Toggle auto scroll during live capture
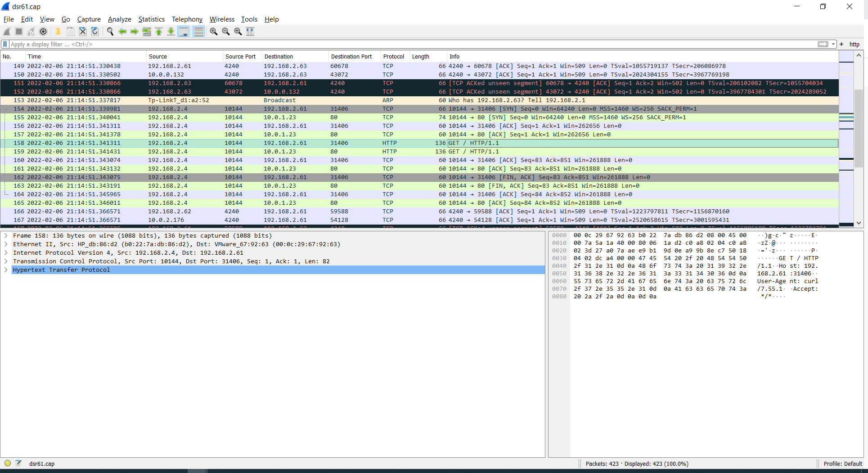Image resolution: width=868 pixels, height=473 pixels. point(183,32)
